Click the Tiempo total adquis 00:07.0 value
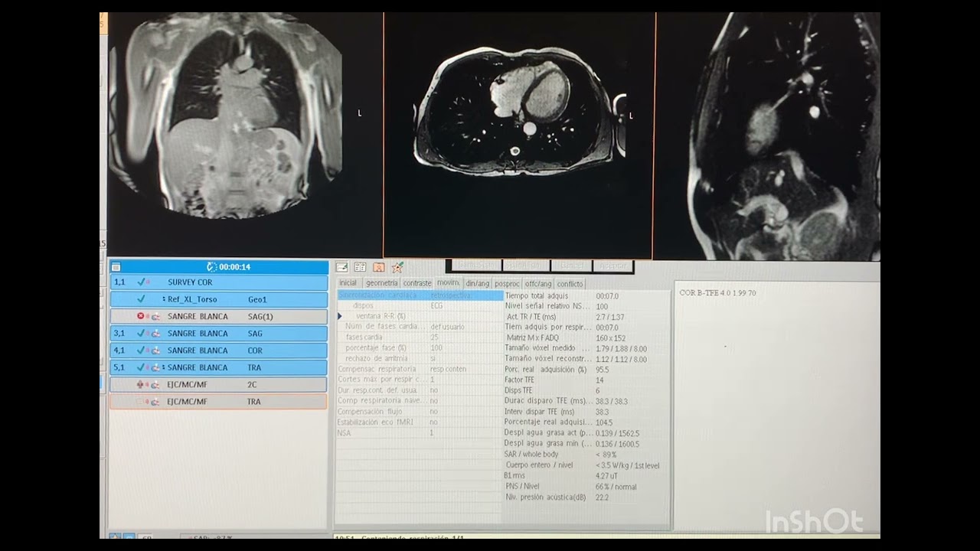 [607, 295]
